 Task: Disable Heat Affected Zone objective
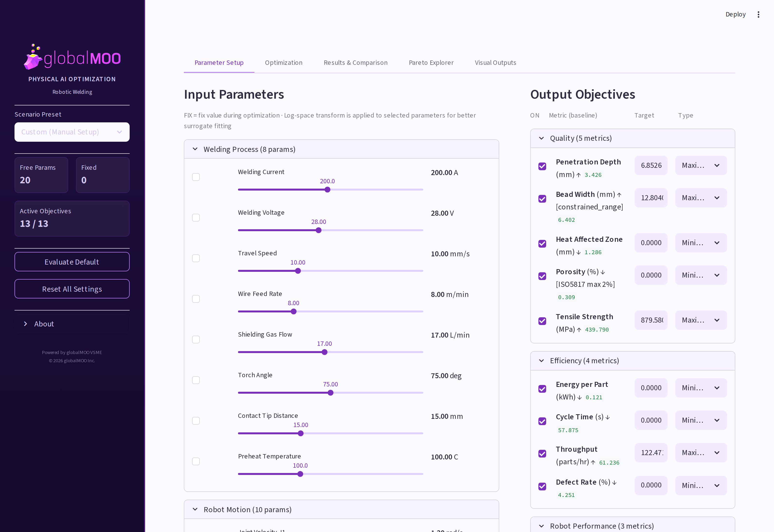(x=542, y=244)
